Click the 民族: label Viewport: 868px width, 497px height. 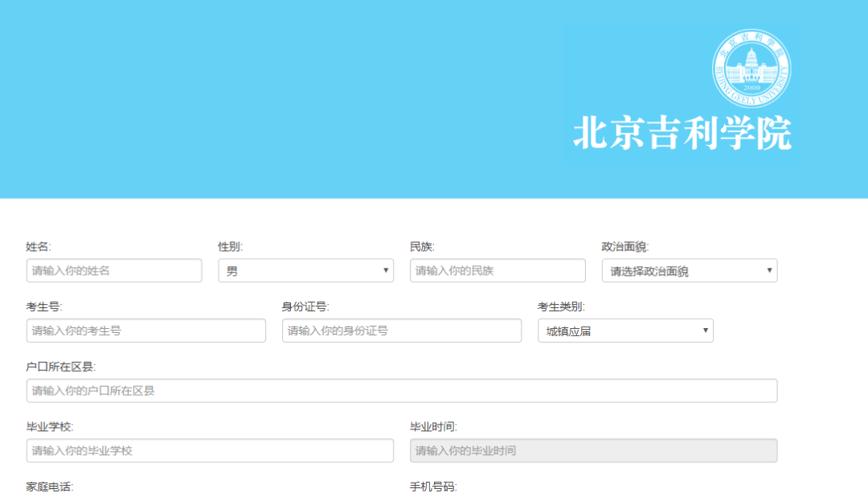point(422,247)
